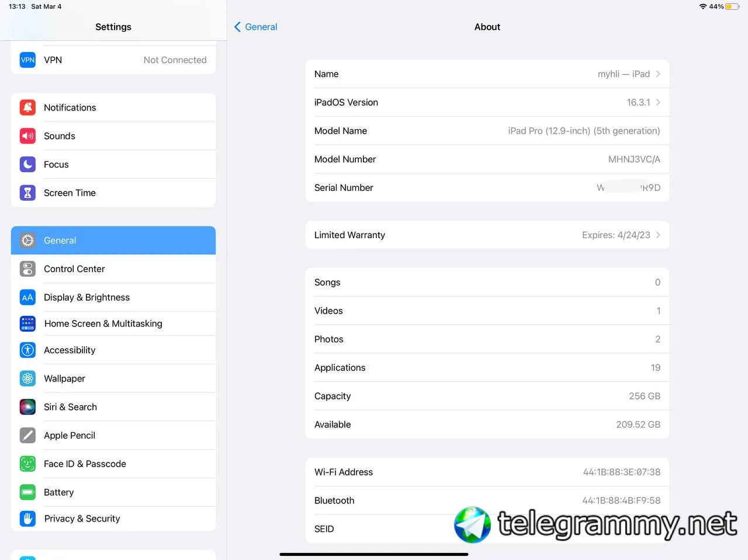Go back to General settings

255,27
